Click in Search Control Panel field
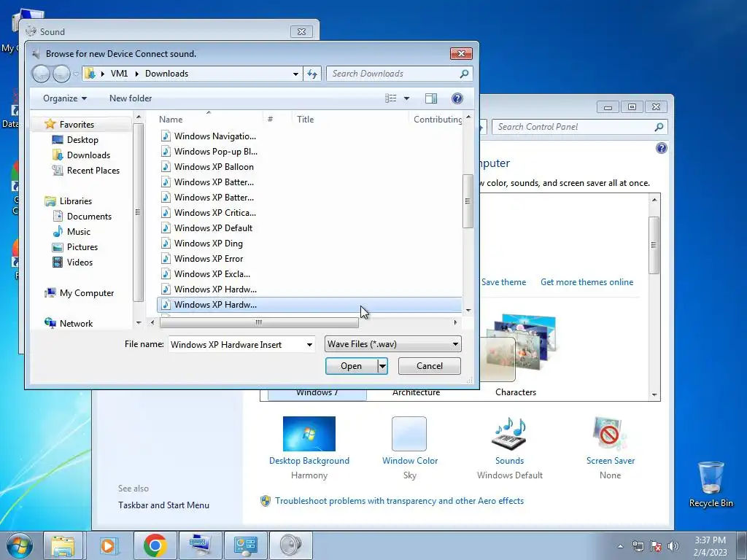The height and width of the screenshot is (560, 747). [x=572, y=127]
